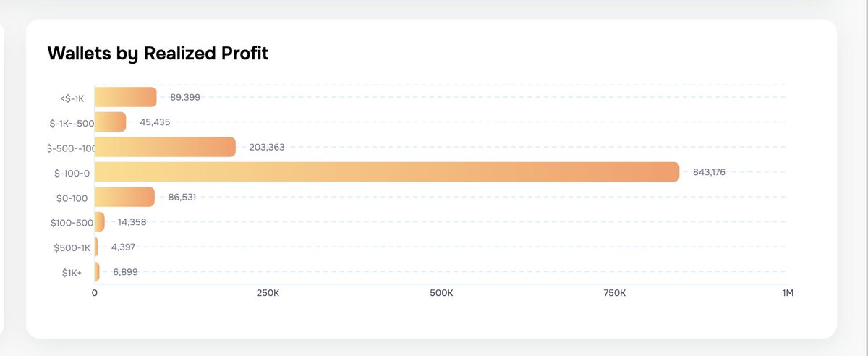Click the 1M tick on the x-axis

(787, 293)
